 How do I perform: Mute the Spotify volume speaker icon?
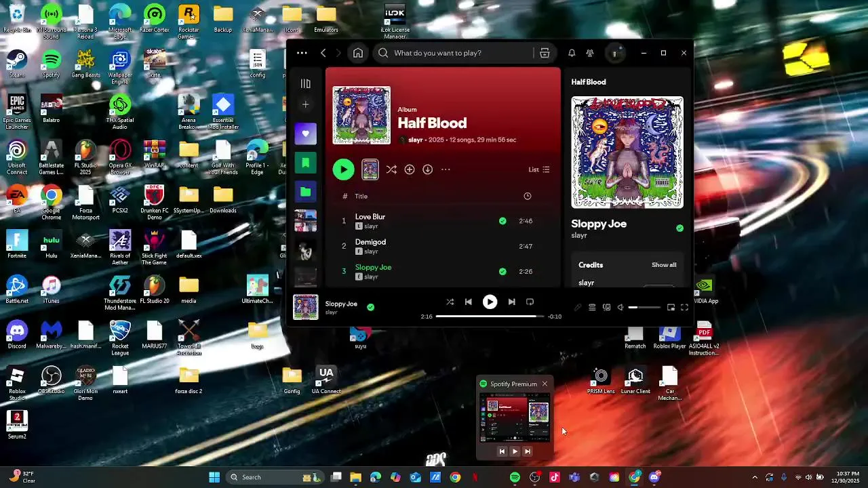click(620, 308)
